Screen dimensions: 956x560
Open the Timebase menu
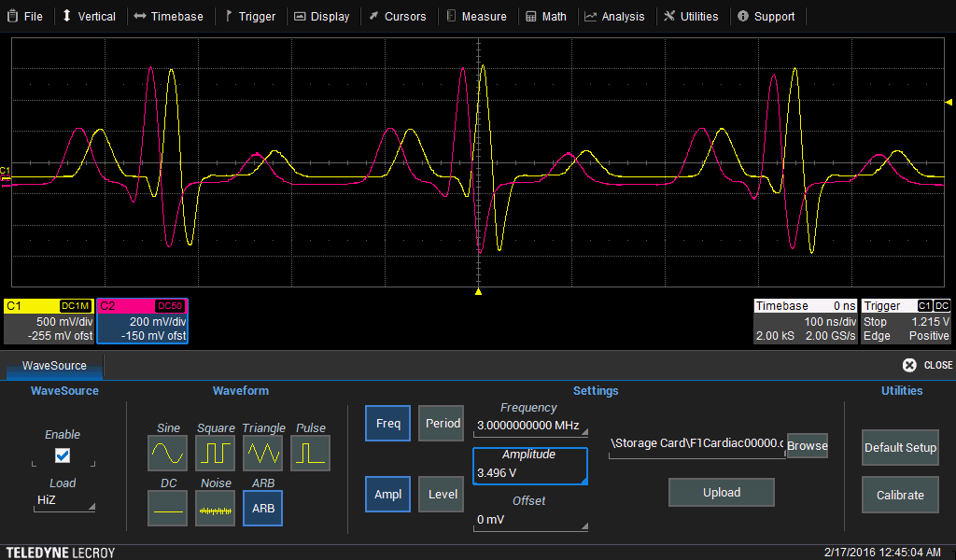coord(169,16)
